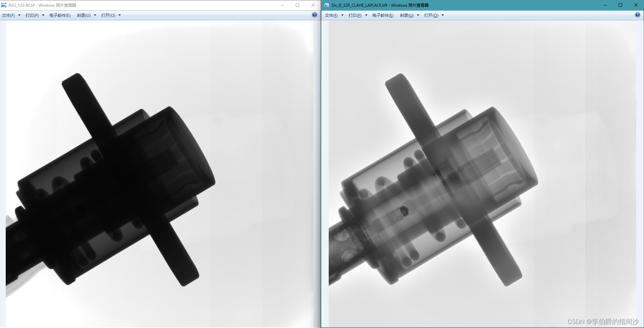Minimize the AVG_120-80.tif window
Screen dimensions: 644x328
[282, 5]
